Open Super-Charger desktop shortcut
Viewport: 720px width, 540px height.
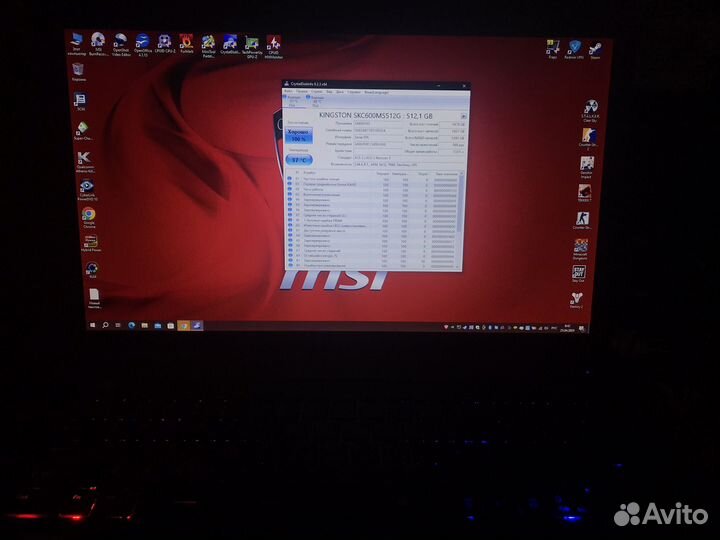pos(83,130)
